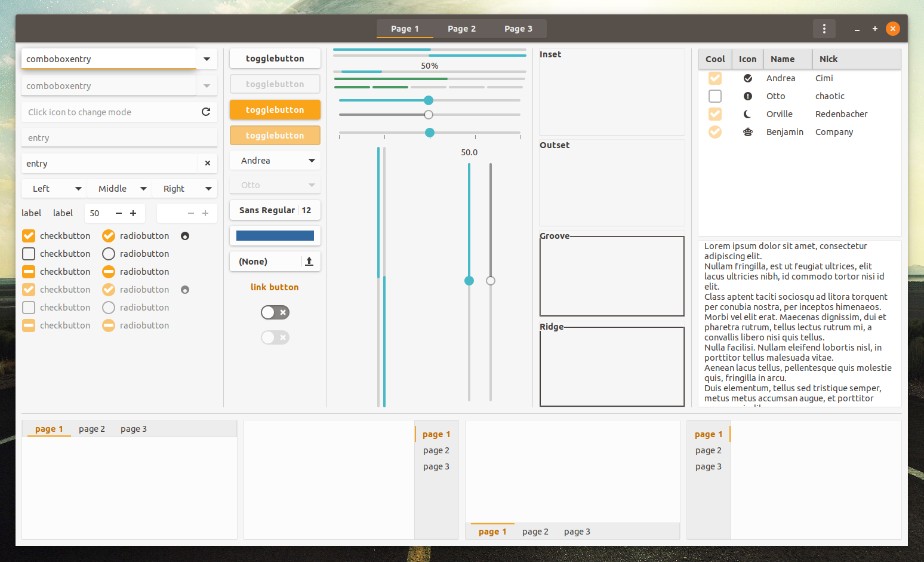Switch to the Page 2 tab
The image size is (924, 562).
point(461,28)
